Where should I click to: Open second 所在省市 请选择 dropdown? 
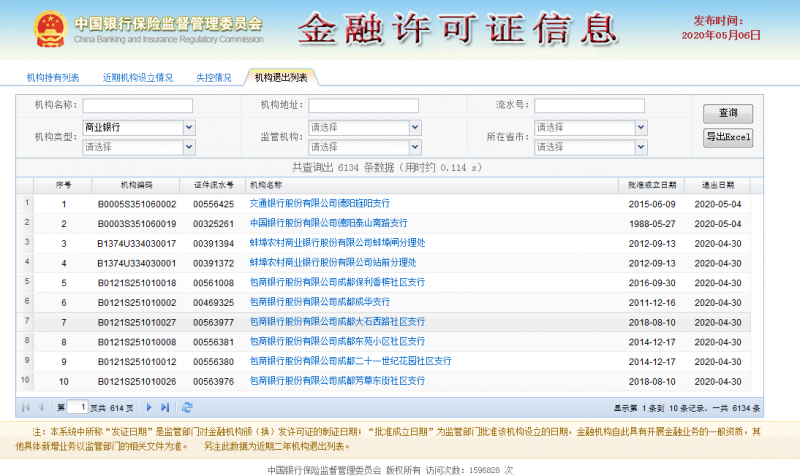(x=641, y=147)
